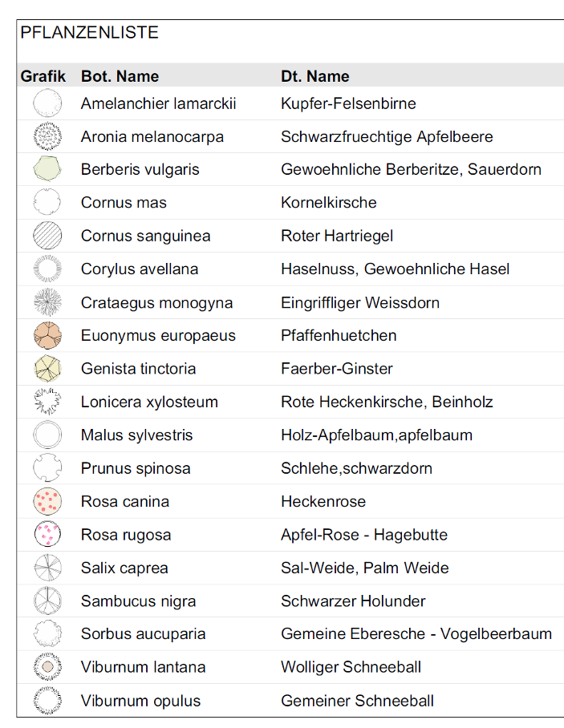Click the orange Euonymus europaeus symbol

click(x=47, y=335)
